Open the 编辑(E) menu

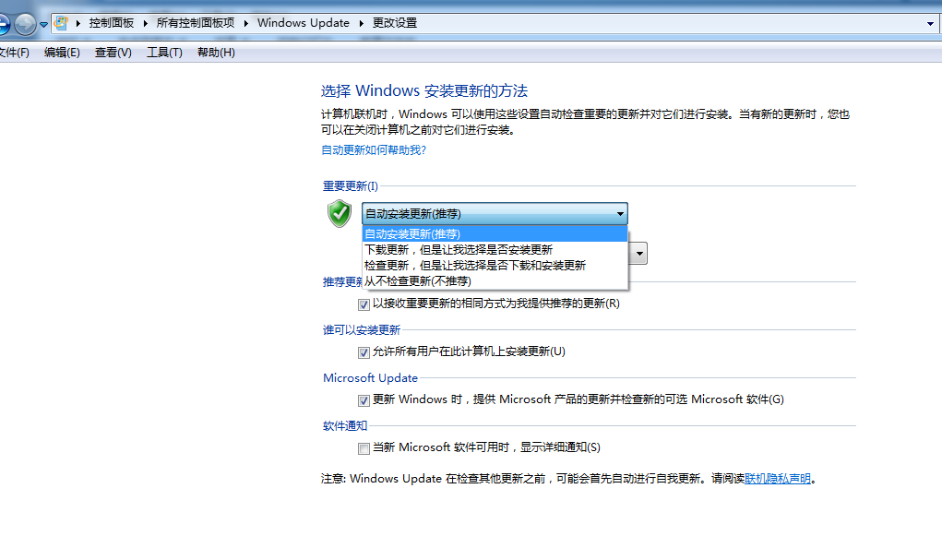click(x=62, y=53)
